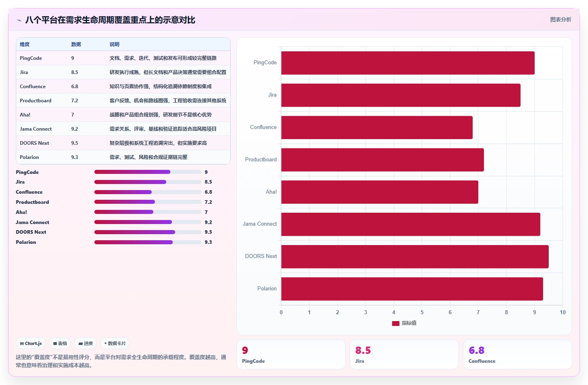Click the 进度 tag chip
This screenshot has height=385, width=588.
click(x=85, y=343)
